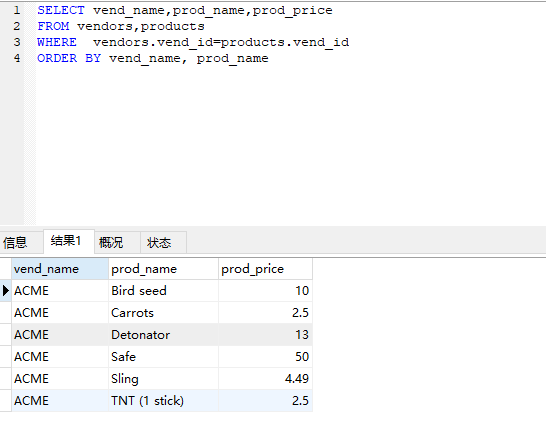
Task: Click line number 3 in the editor gutter
Action: [17, 42]
